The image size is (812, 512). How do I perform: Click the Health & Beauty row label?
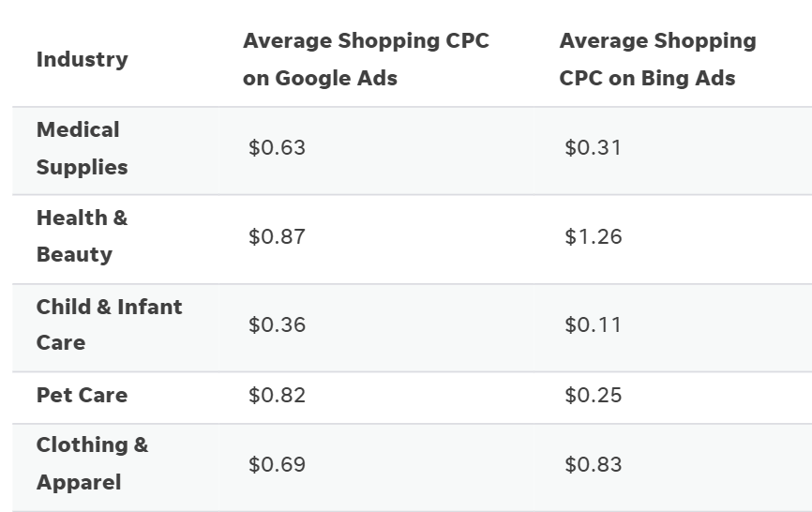click(82, 236)
